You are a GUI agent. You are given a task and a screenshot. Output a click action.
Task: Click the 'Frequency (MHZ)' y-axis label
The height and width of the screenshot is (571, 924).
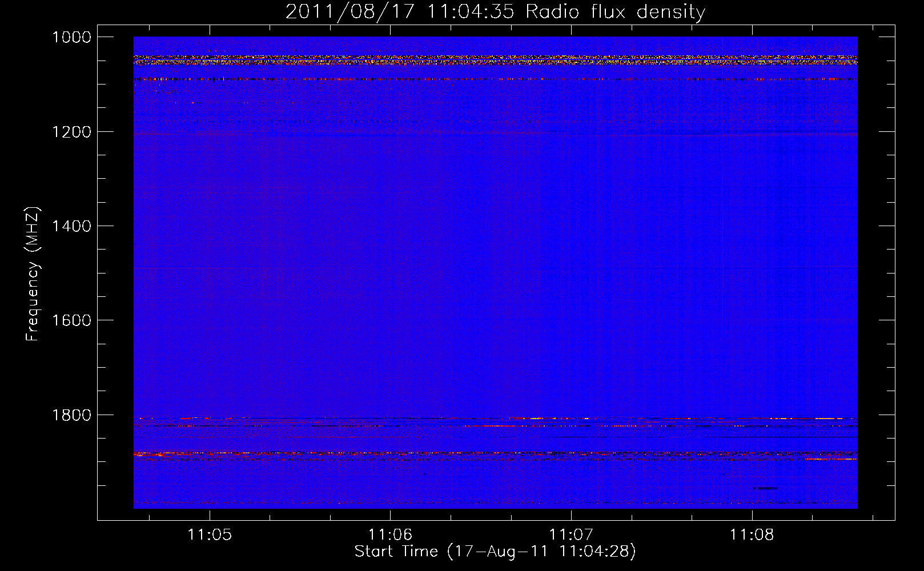[33, 274]
